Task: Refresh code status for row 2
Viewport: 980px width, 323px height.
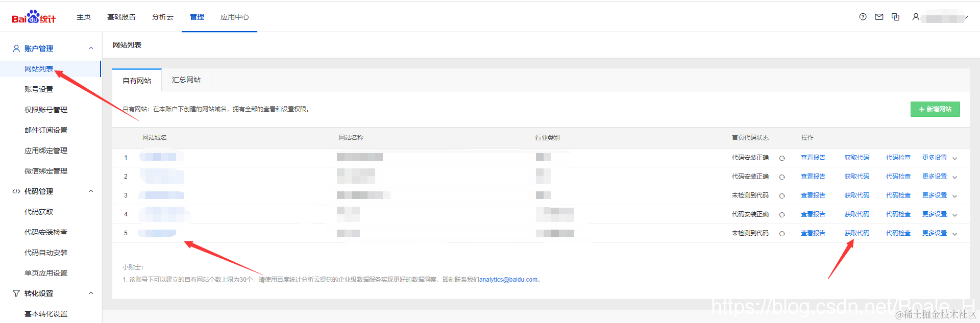Action: pos(782,177)
